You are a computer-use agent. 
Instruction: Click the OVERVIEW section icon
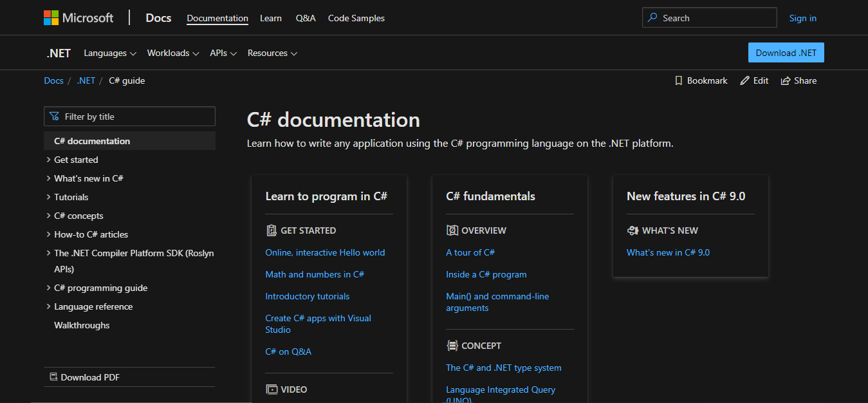click(452, 230)
